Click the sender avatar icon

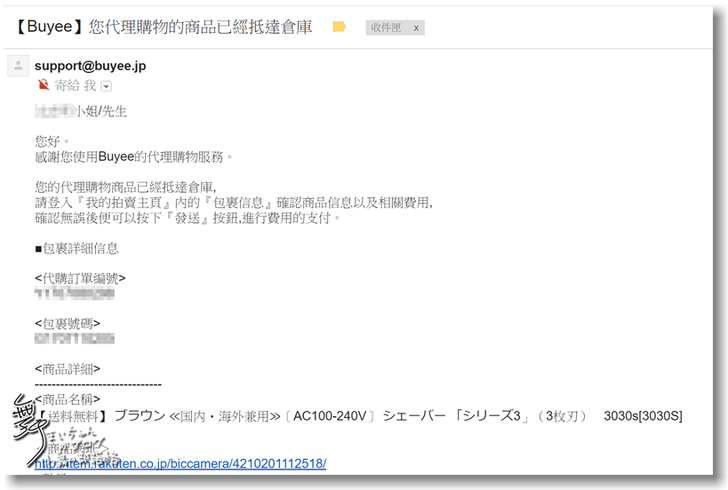(18, 65)
